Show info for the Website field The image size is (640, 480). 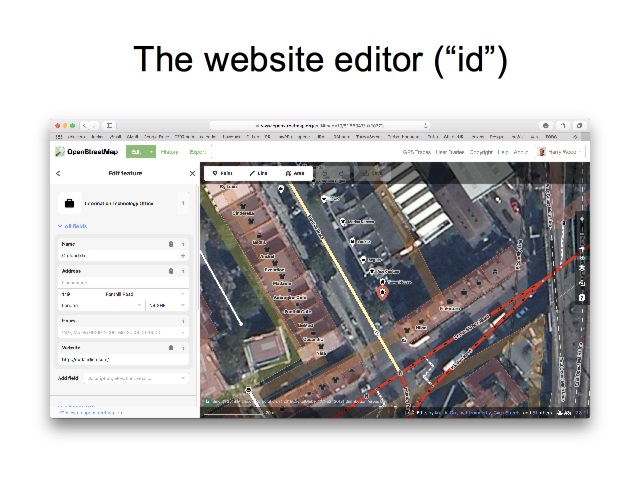[x=183, y=348]
